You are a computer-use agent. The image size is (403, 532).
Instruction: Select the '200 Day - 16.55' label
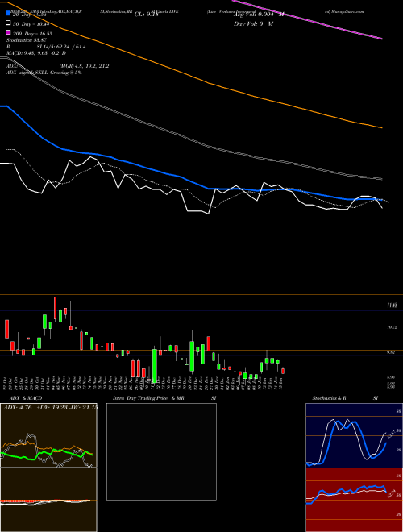(32, 34)
